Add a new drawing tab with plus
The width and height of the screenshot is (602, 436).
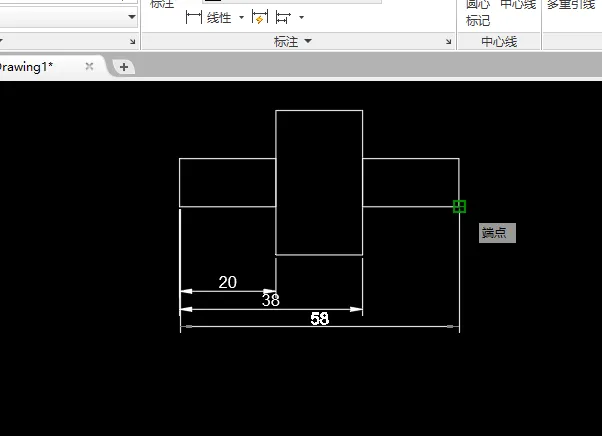[124, 67]
